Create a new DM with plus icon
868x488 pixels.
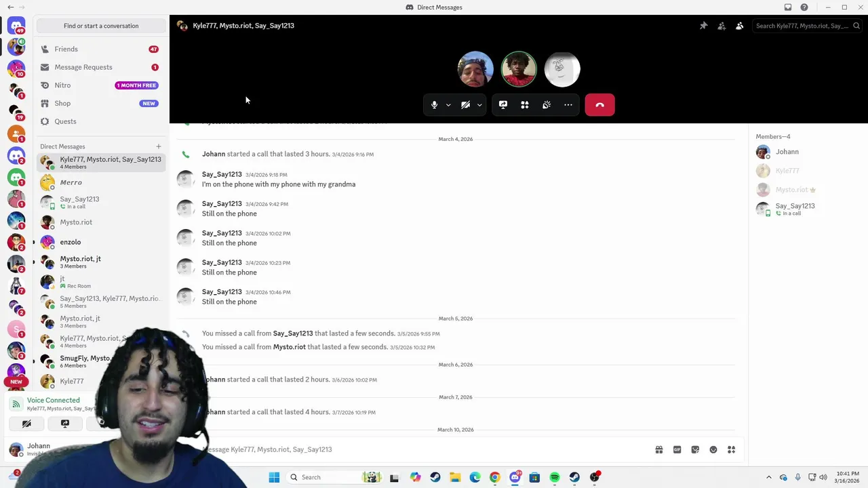click(159, 146)
